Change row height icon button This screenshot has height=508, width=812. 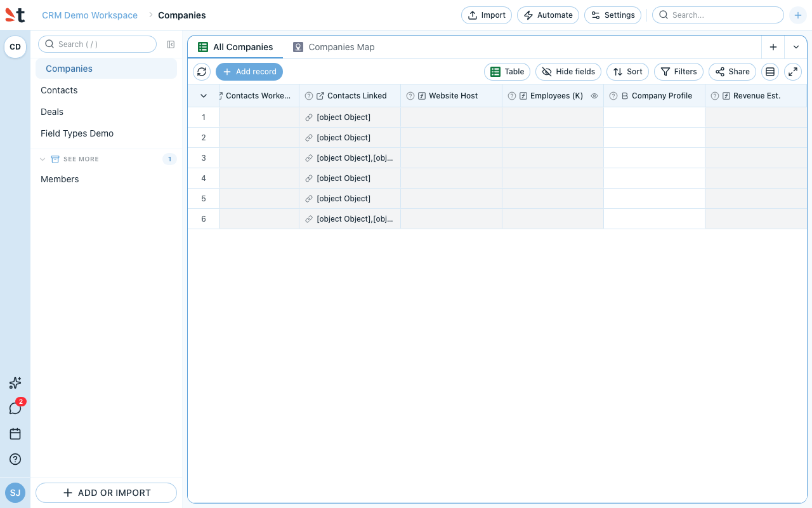pyautogui.click(x=770, y=72)
